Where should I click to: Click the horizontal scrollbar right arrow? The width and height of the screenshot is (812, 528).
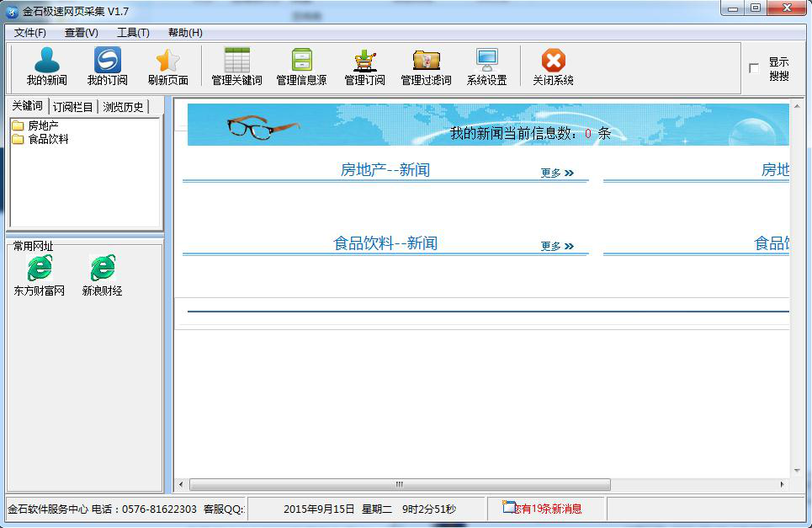pyautogui.click(x=782, y=485)
